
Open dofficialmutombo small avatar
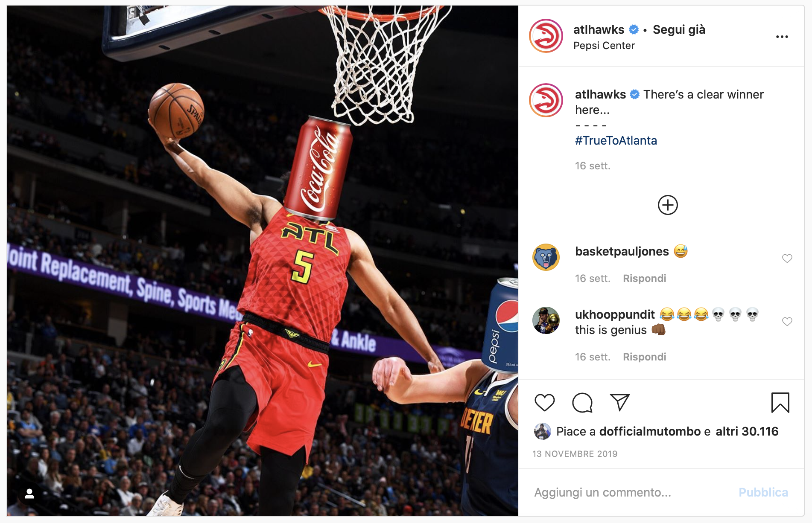click(x=542, y=431)
